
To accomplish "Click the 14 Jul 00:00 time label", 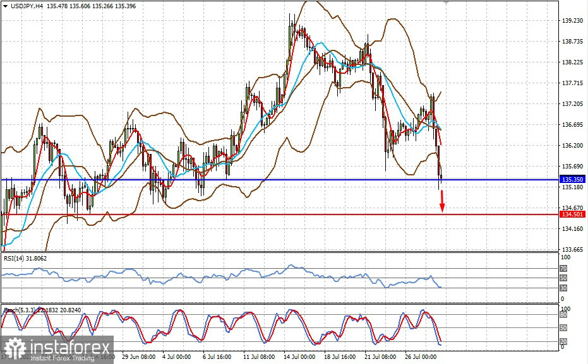I will pyautogui.click(x=299, y=357).
